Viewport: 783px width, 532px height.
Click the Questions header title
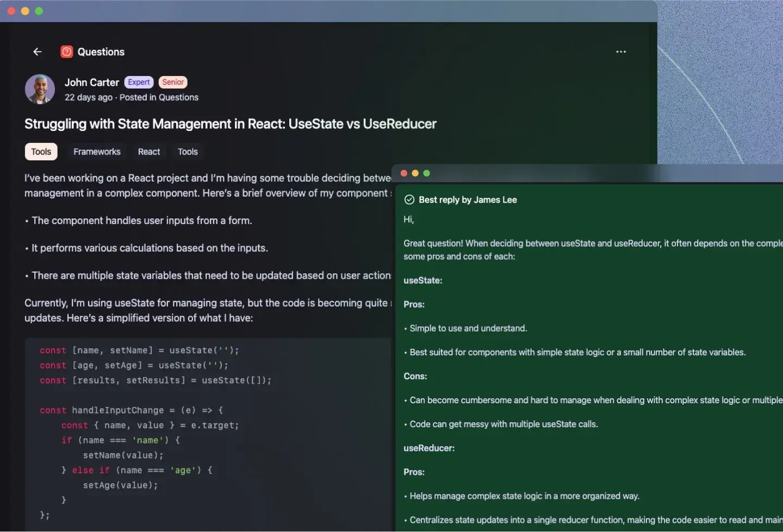tap(101, 52)
